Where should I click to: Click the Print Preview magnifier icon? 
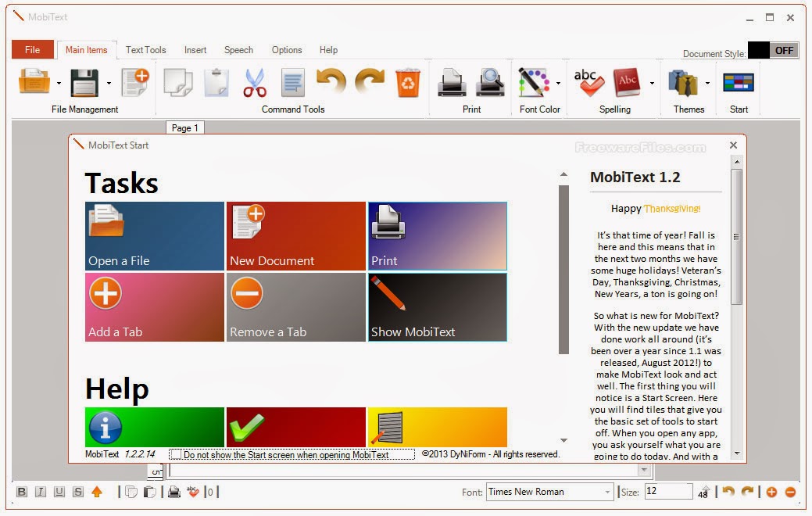(490, 83)
